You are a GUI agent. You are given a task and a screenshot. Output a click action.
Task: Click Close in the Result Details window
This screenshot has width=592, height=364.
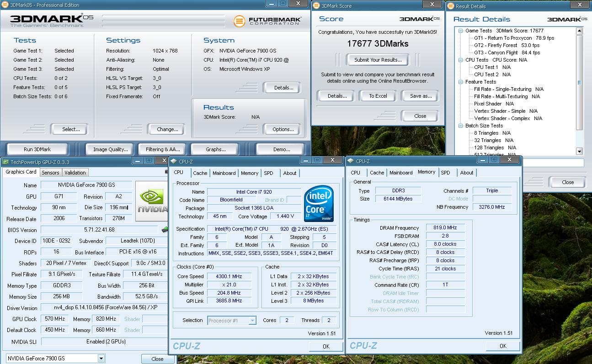coord(568,182)
